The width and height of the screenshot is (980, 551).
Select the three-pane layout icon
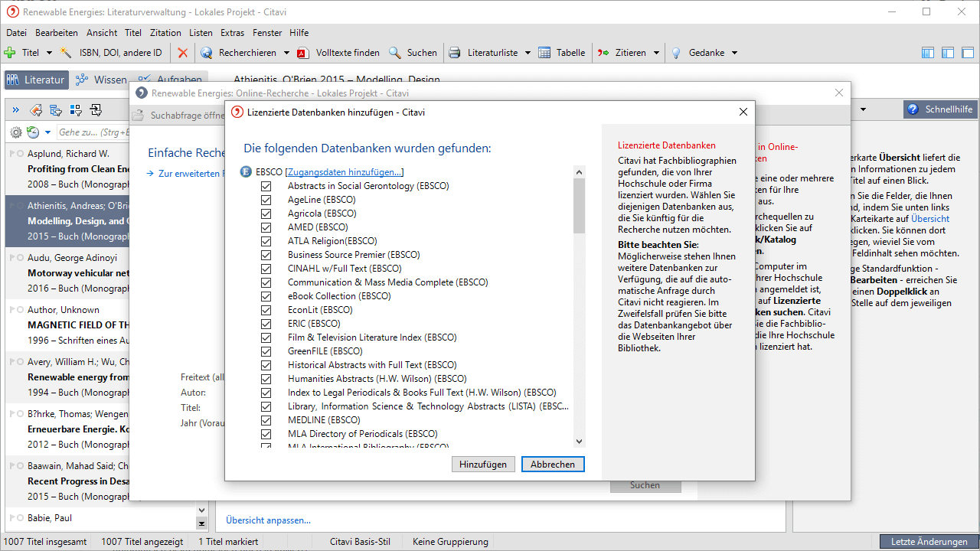(x=928, y=53)
